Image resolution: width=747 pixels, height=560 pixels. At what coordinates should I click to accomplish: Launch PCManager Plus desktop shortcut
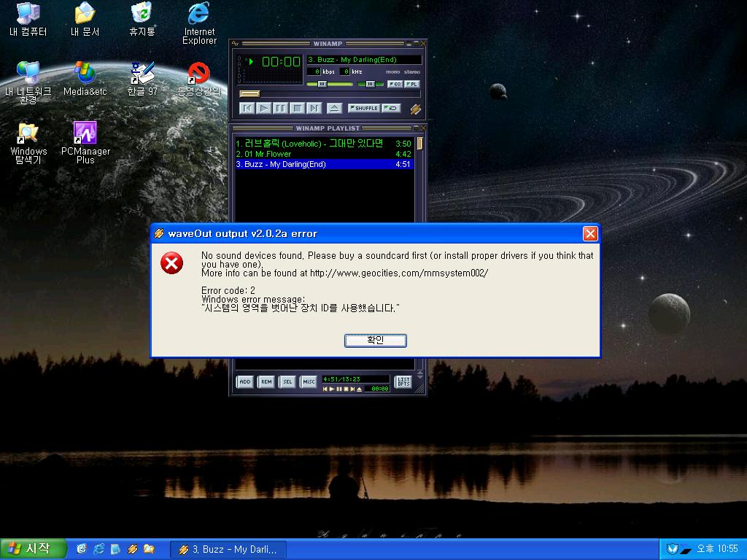(x=85, y=143)
